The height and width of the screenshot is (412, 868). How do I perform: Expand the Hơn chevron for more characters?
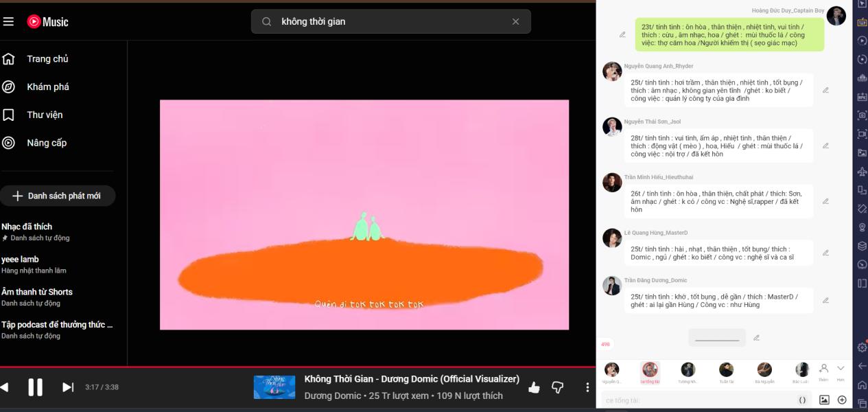click(841, 371)
